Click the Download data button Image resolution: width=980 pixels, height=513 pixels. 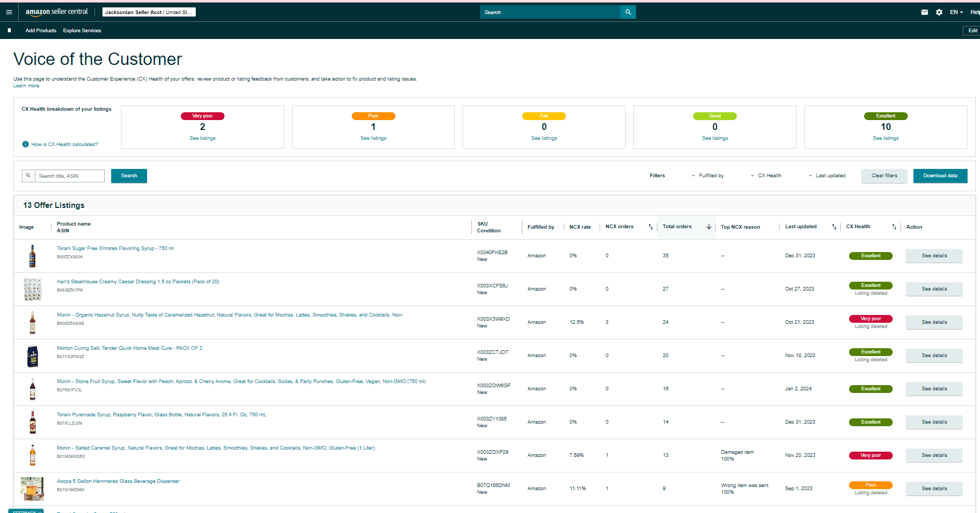coord(940,176)
